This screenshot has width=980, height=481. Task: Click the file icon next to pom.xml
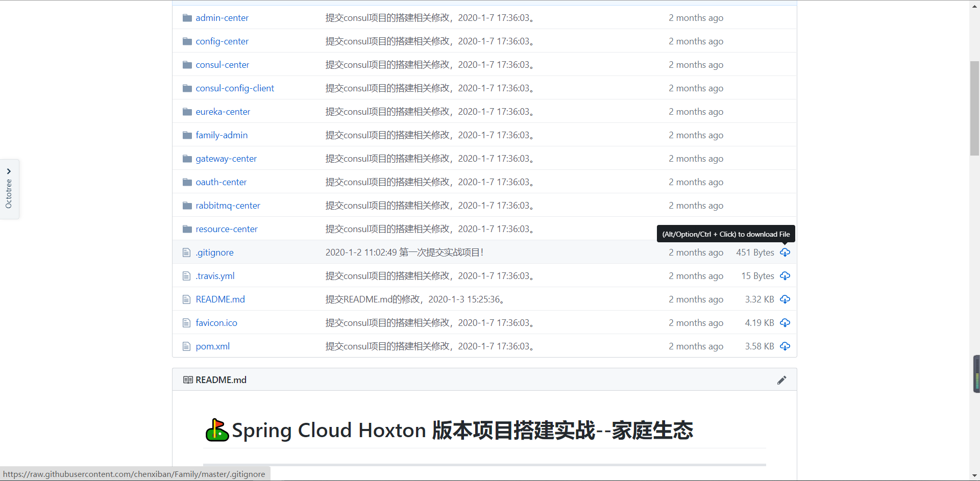tap(186, 346)
